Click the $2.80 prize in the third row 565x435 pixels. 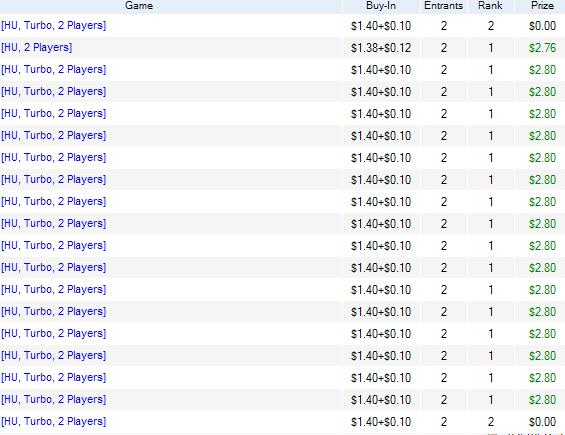tap(542, 70)
